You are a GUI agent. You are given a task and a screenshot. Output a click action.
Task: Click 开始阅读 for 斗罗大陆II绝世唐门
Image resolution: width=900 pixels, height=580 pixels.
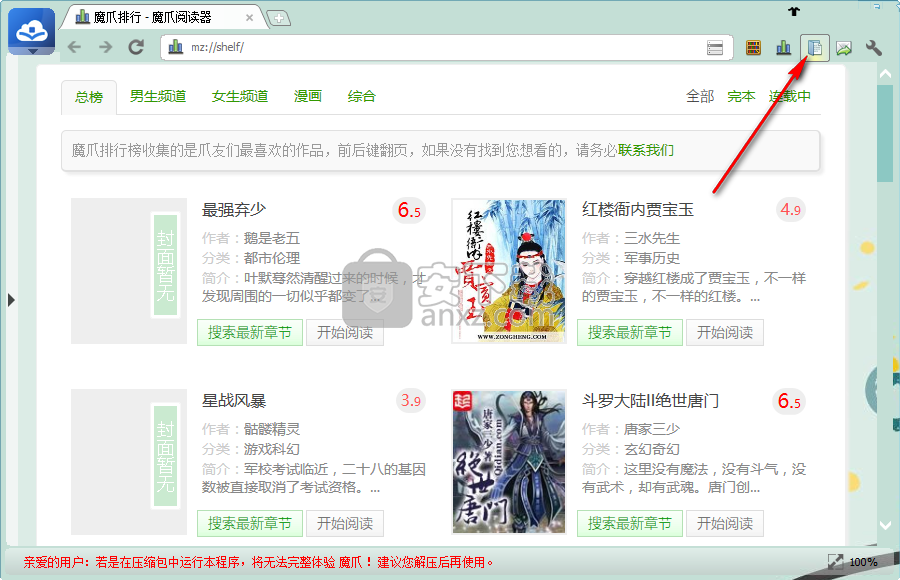click(x=725, y=523)
